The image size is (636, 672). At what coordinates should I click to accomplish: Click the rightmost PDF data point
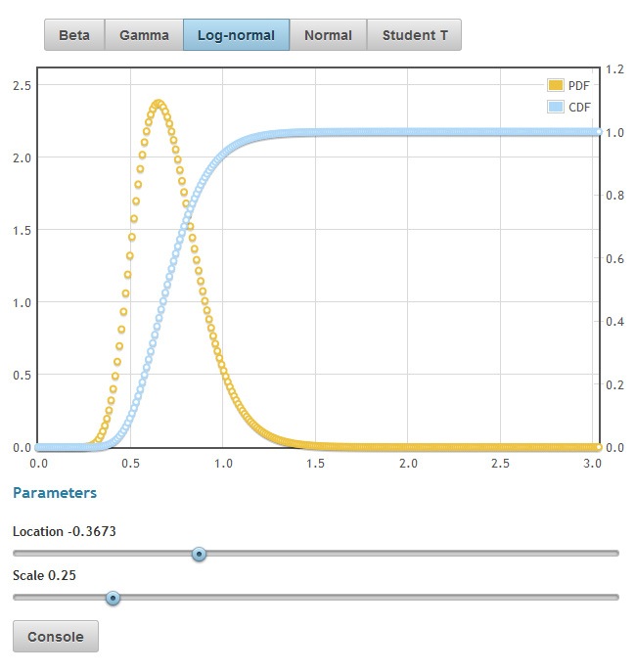[597, 447]
